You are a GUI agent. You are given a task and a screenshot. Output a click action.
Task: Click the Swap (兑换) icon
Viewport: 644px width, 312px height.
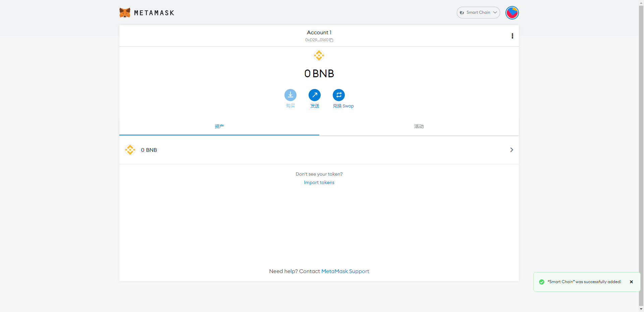coord(339,95)
